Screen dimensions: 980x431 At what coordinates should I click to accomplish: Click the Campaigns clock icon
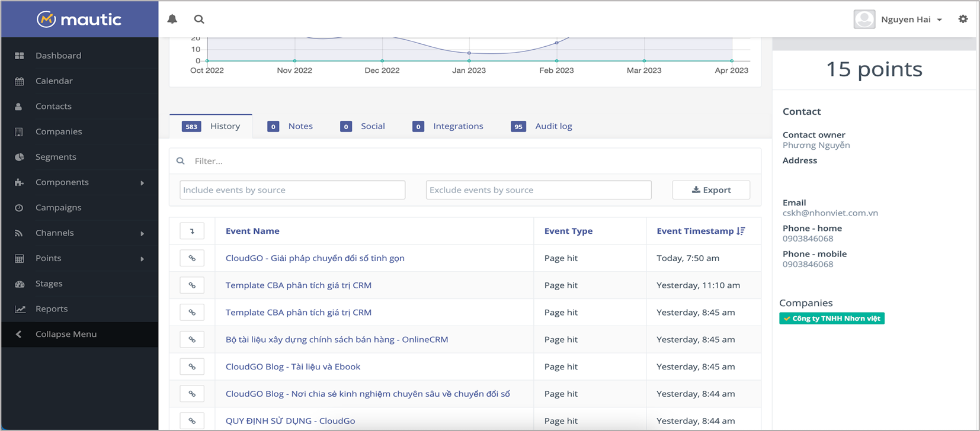click(19, 208)
